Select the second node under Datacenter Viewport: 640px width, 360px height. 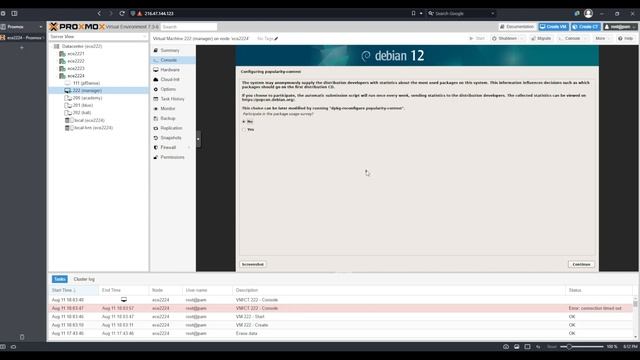pyautogui.click(x=76, y=61)
